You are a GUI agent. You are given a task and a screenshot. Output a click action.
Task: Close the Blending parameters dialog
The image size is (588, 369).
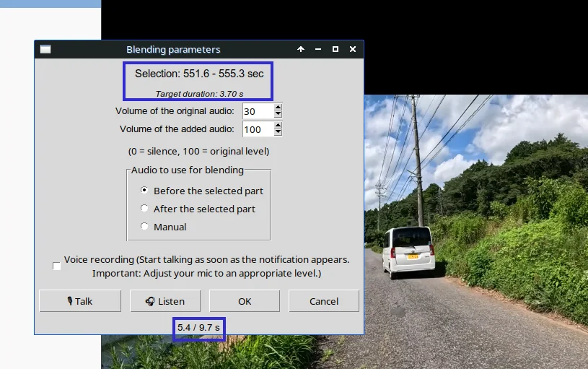click(x=353, y=49)
